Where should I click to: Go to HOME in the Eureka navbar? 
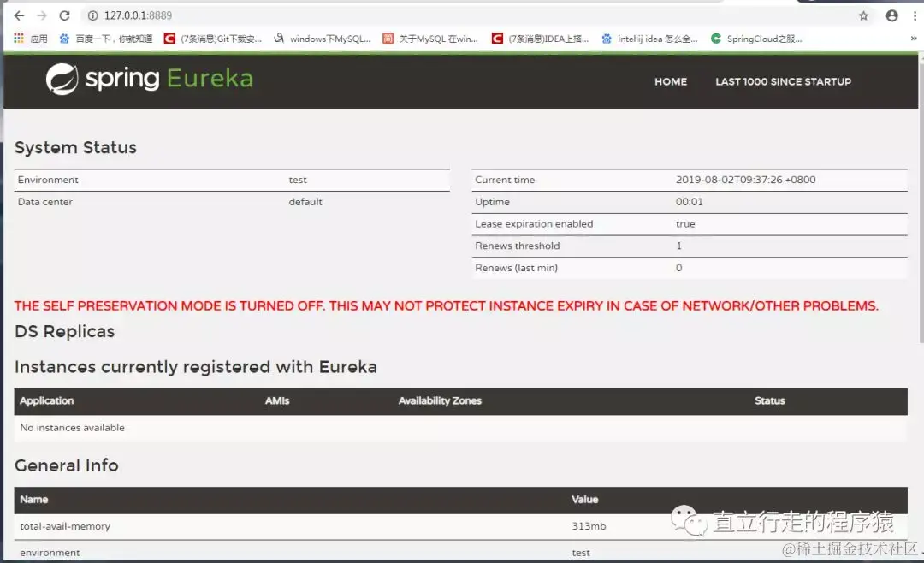click(x=671, y=81)
